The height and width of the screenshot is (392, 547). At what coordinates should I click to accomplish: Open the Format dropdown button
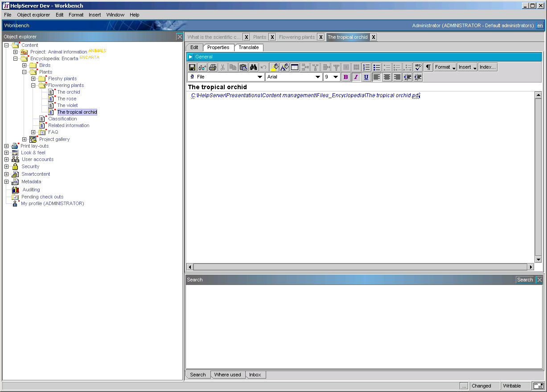point(445,67)
